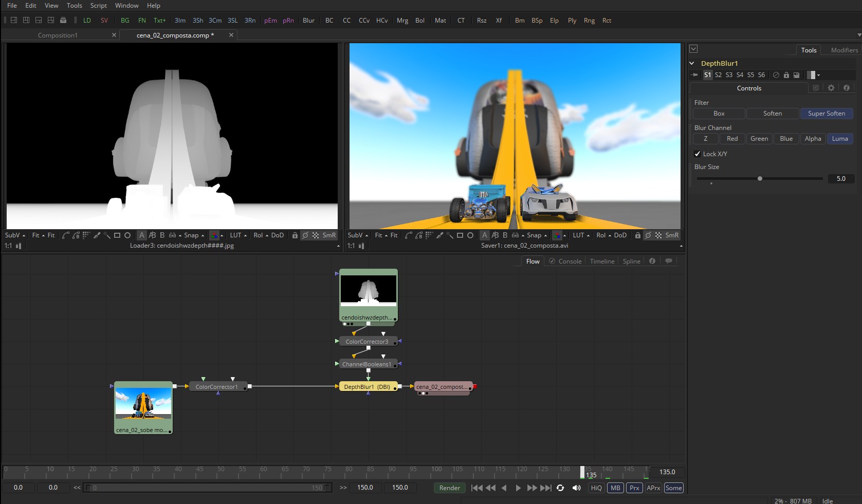Open the Script menu

pos(99,5)
